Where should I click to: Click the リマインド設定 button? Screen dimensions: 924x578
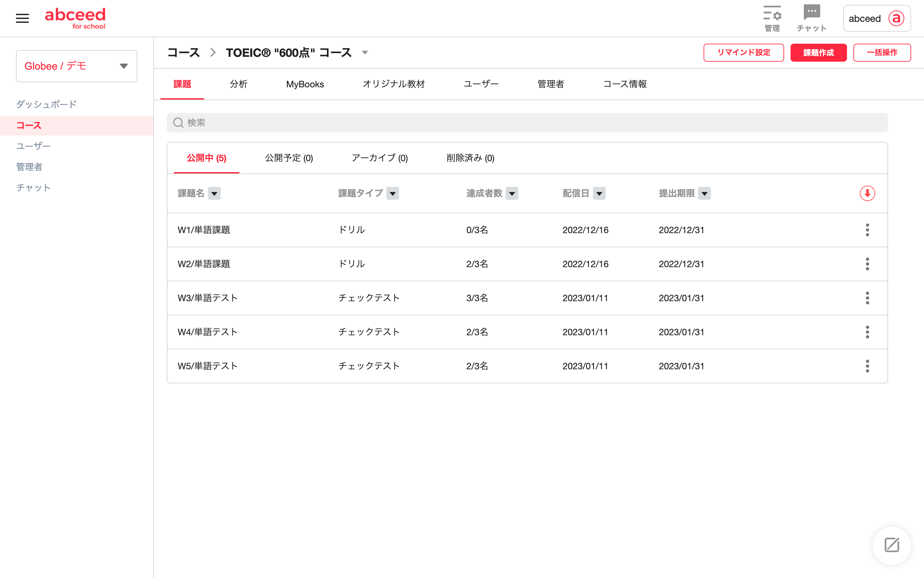(x=743, y=52)
